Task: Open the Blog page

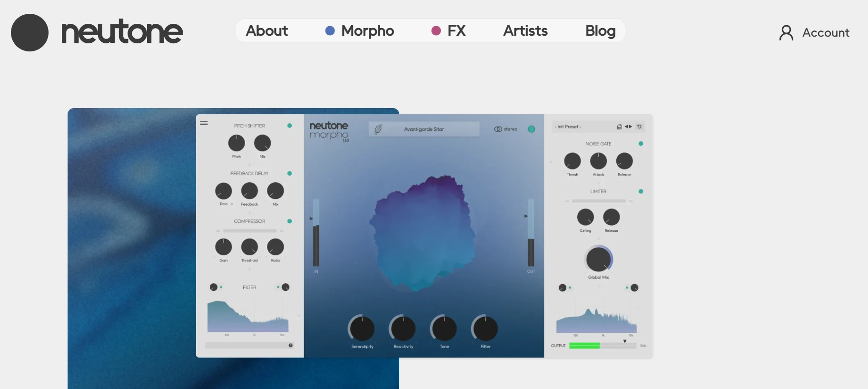Action: tap(601, 31)
